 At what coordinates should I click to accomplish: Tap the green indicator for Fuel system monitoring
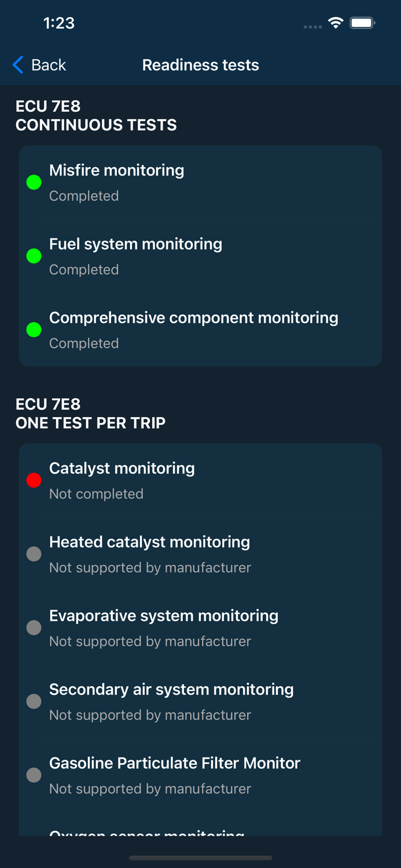point(34,256)
